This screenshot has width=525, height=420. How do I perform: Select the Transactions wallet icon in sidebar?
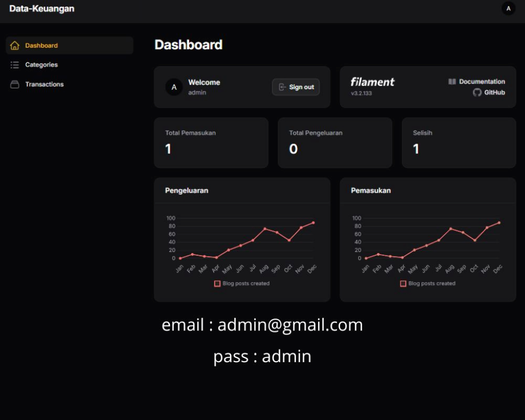point(15,84)
